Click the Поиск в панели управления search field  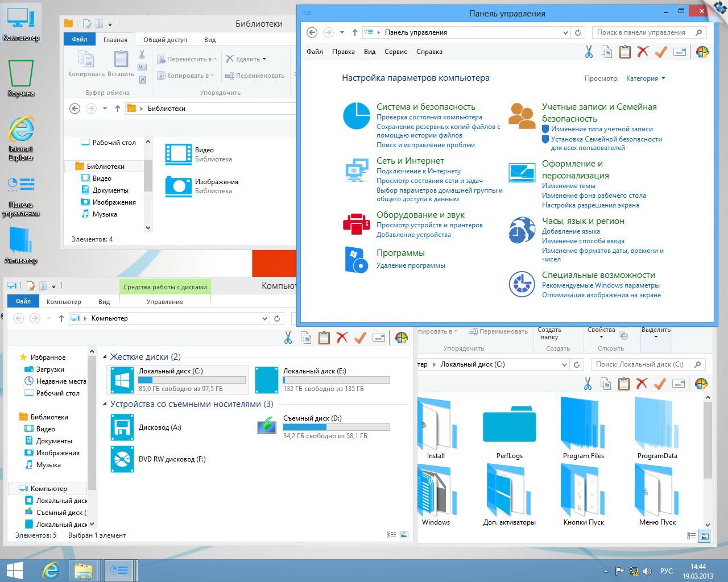(x=643, y=32)
